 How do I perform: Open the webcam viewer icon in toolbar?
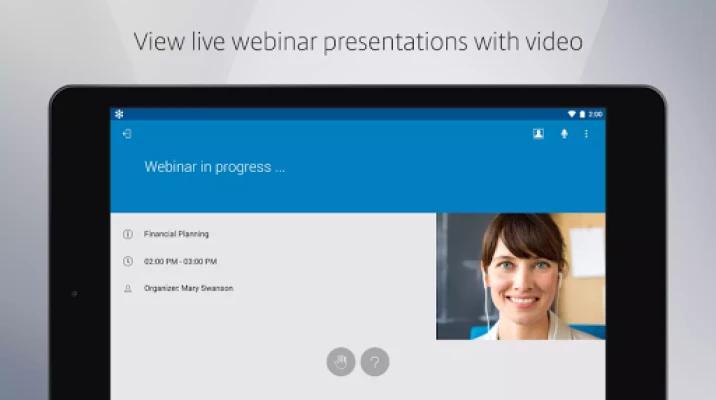538,134
